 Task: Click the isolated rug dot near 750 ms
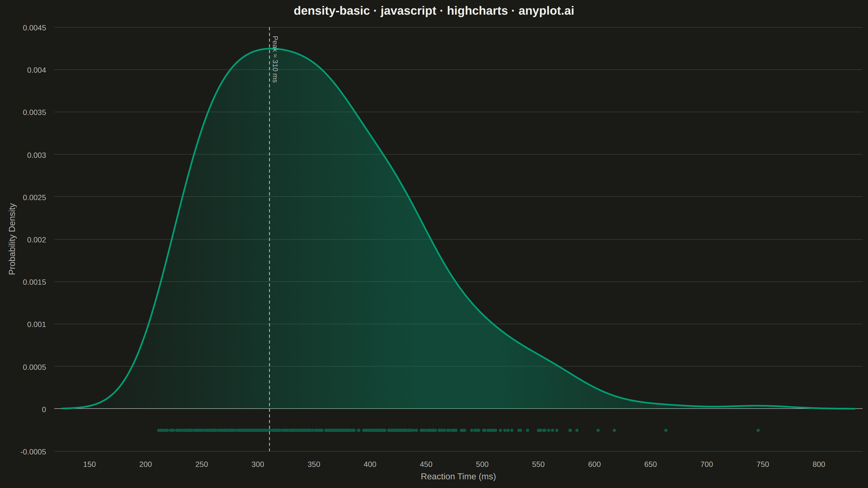click(x=758, y=431)
